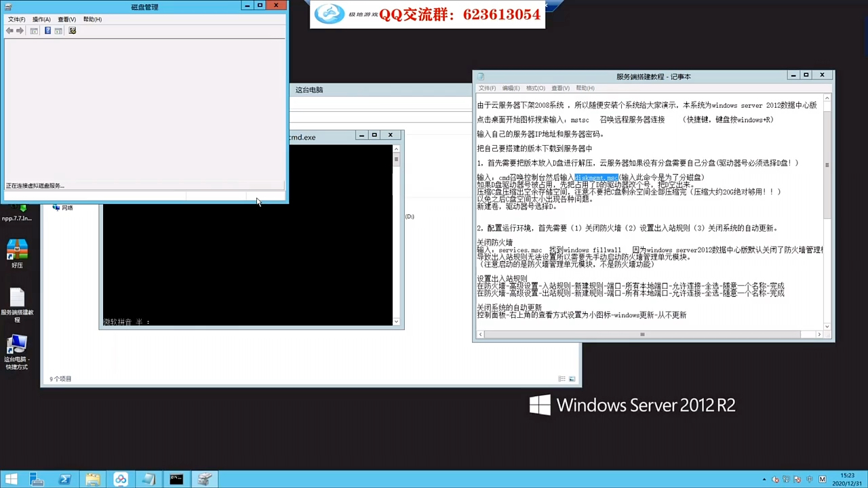Screen dimensions: 868x488
Task: Click the 这台电脑 Explorer window title
Action: pos(309,90)
